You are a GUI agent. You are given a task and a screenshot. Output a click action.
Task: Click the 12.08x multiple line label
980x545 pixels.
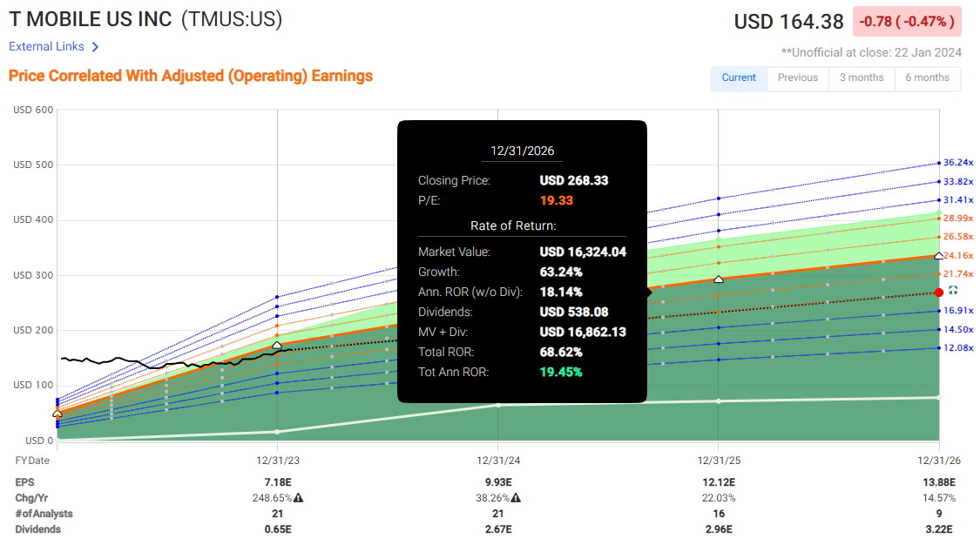[x=958, y=348]
